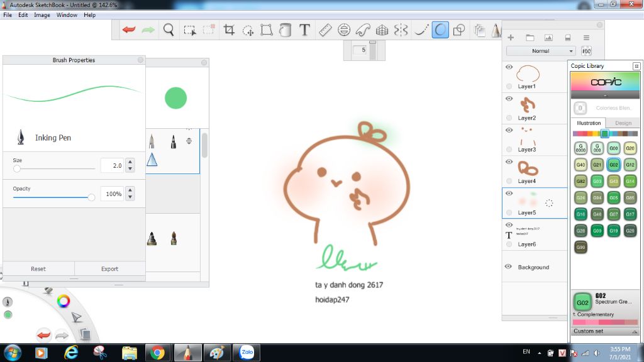Open the Edit menu
The image size is (644, 362).
pos(23,15)
